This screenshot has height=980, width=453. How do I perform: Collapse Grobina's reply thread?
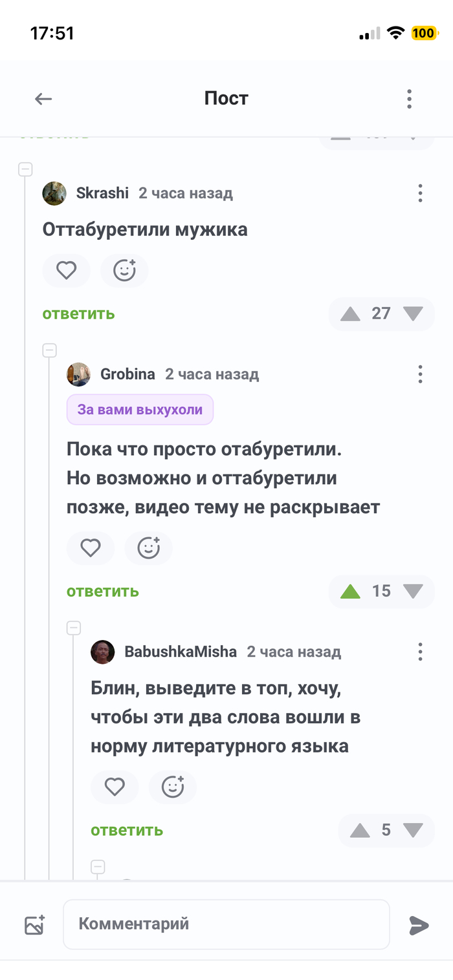coord(50,350)
